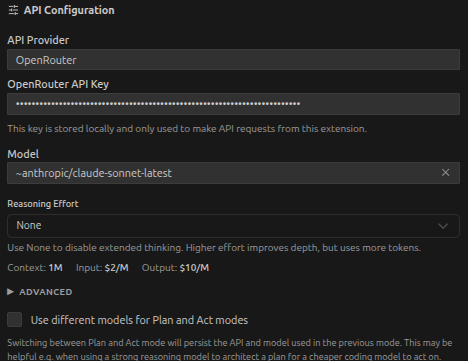Select the API Configuration heading text
The height and width of the screenshot is (361, 468).
[x=69, y=10]
